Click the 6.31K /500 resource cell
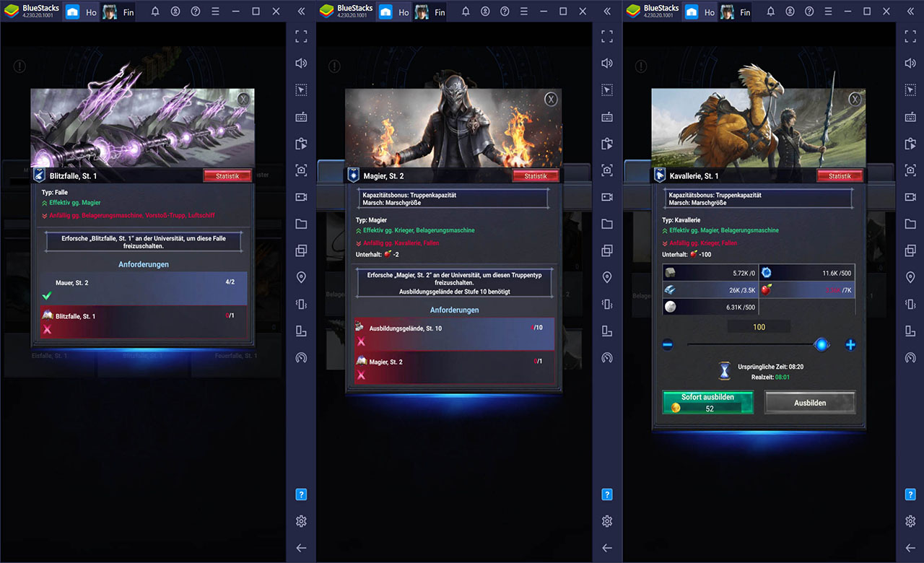 710,306
